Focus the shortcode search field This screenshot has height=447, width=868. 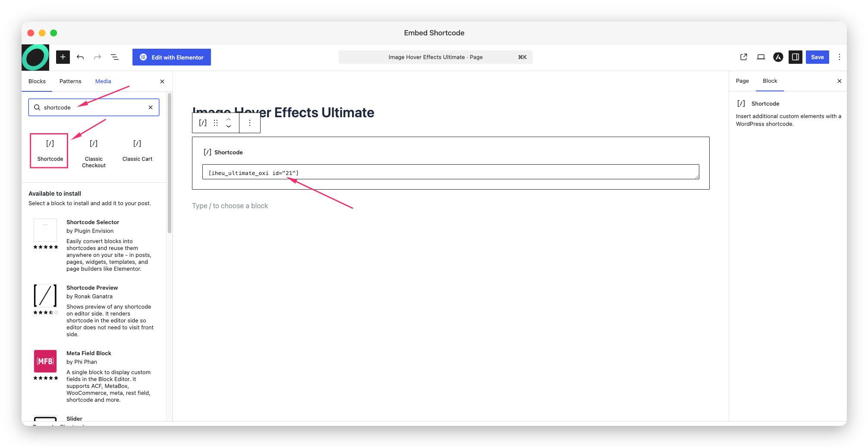click(x=94, y=107)
